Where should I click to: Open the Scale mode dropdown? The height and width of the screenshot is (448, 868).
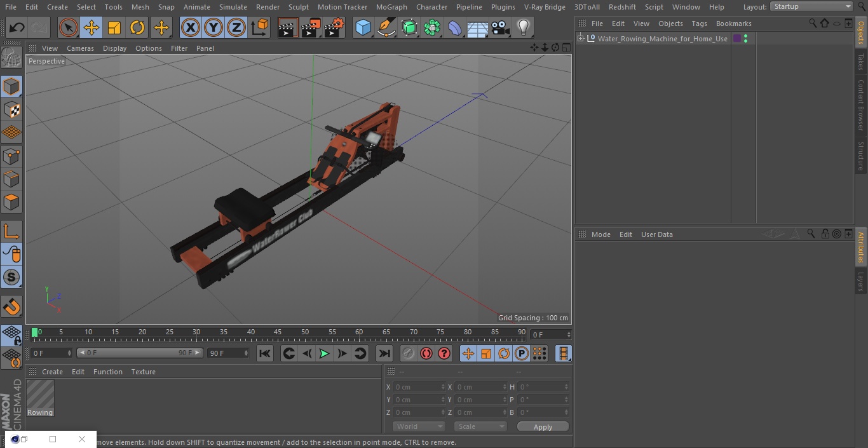click(x=480, y=427)
